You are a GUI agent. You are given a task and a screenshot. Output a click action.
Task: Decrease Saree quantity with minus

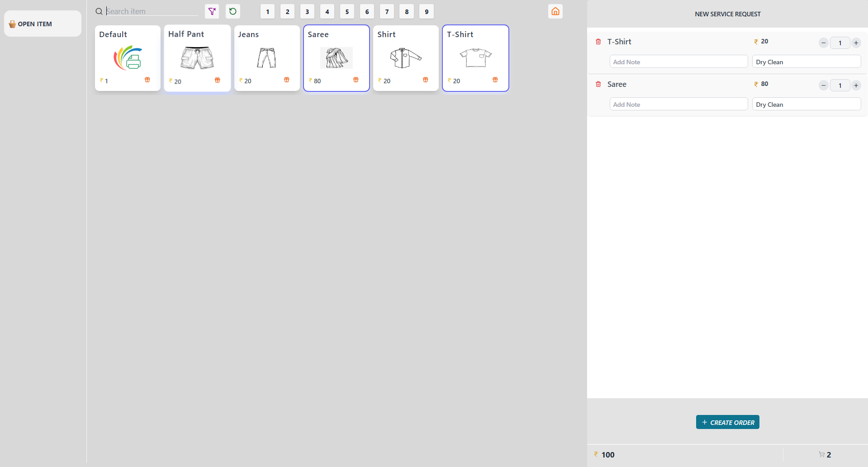[x=823, y=86]
